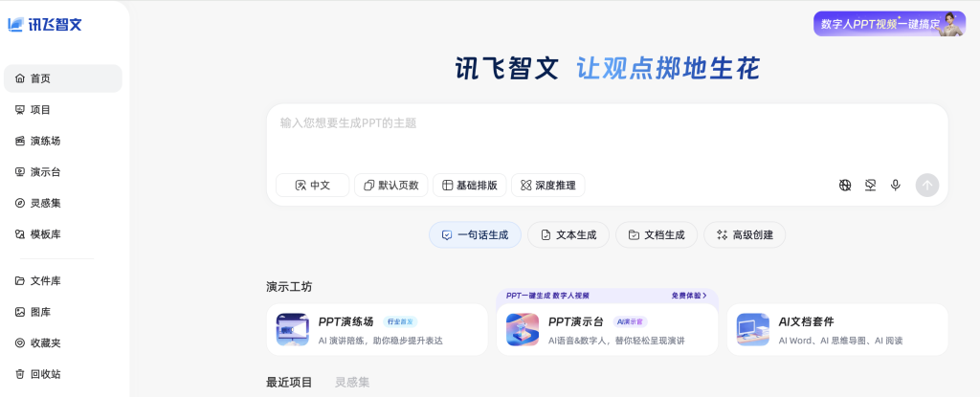Select the 文本生成 generation mode
Image resolution: width=980 pixels, height=397 pixels.
tap(568, 234)
